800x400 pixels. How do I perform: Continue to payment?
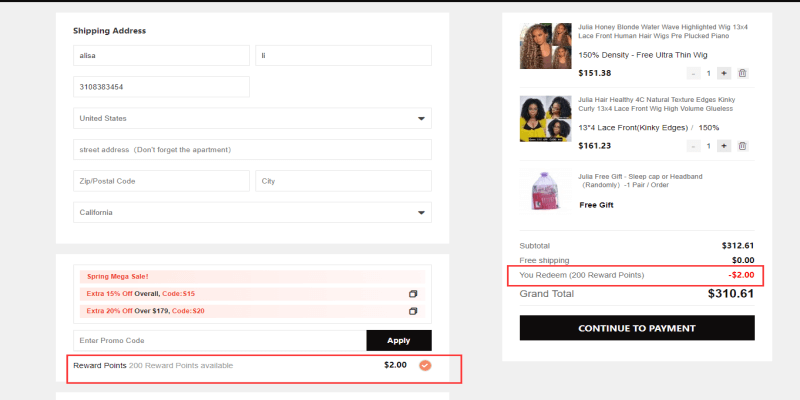(637, 328)
